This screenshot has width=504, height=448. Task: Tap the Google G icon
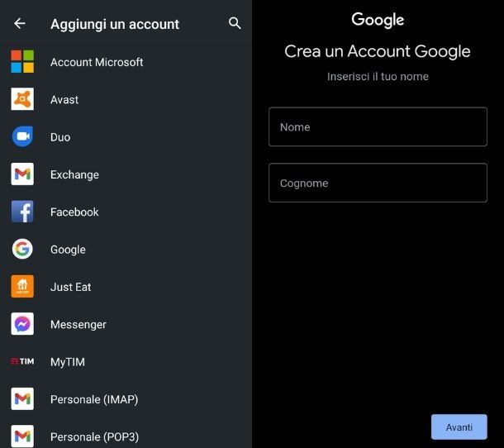click(22, 249)
